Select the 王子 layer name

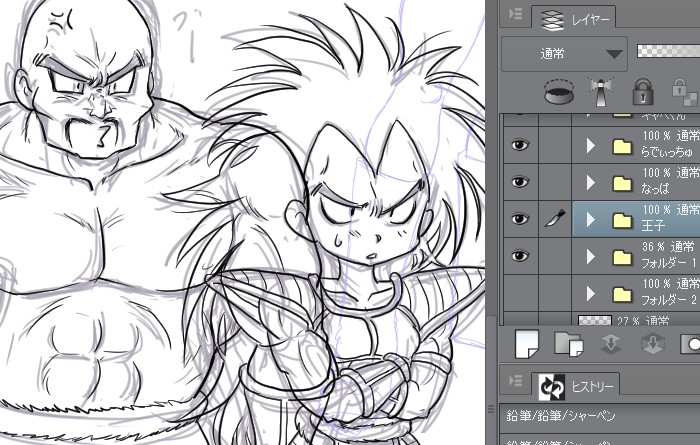tap(654, 226)
